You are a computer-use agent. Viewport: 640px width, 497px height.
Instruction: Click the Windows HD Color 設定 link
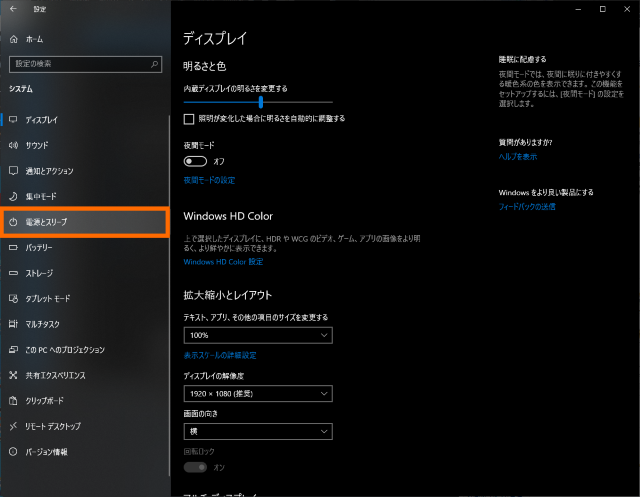coord(223,262)
